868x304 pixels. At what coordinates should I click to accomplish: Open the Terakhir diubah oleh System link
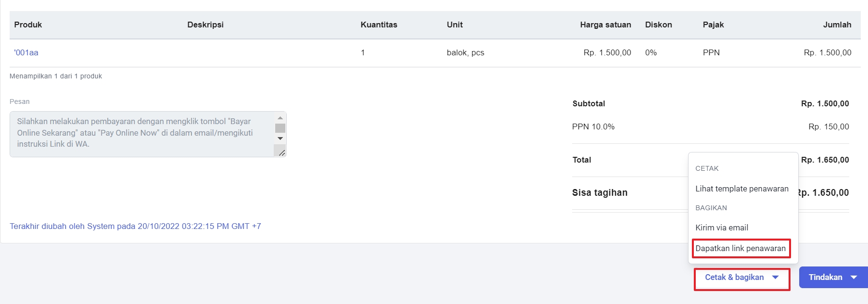click(135, 226)
